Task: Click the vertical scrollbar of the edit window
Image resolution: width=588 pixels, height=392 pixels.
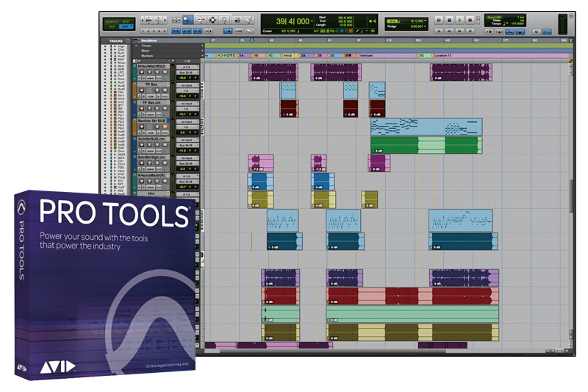Action: (x=571, y=196)
